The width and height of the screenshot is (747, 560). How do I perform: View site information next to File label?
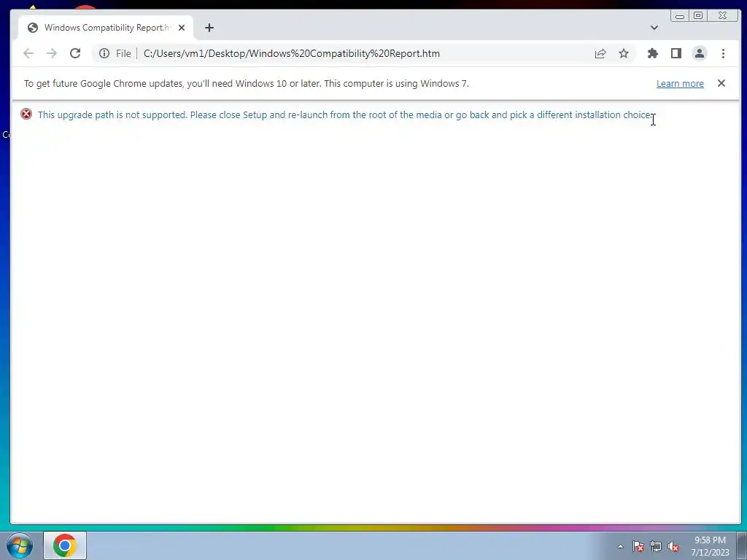point(104,53)
